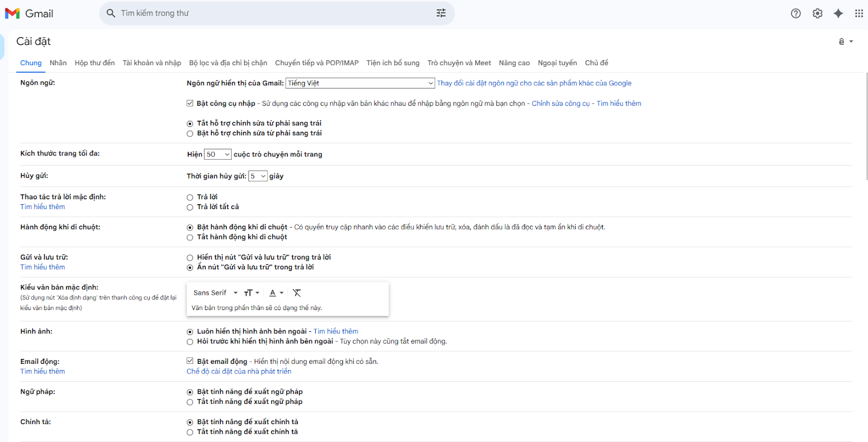Expand the text color dropdown arrow

(282, 293)
